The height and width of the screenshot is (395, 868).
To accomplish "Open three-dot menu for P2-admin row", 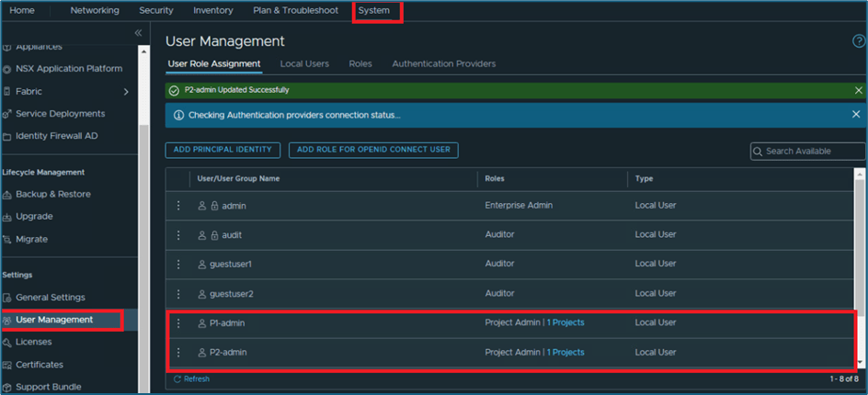I will pos(179,353).
